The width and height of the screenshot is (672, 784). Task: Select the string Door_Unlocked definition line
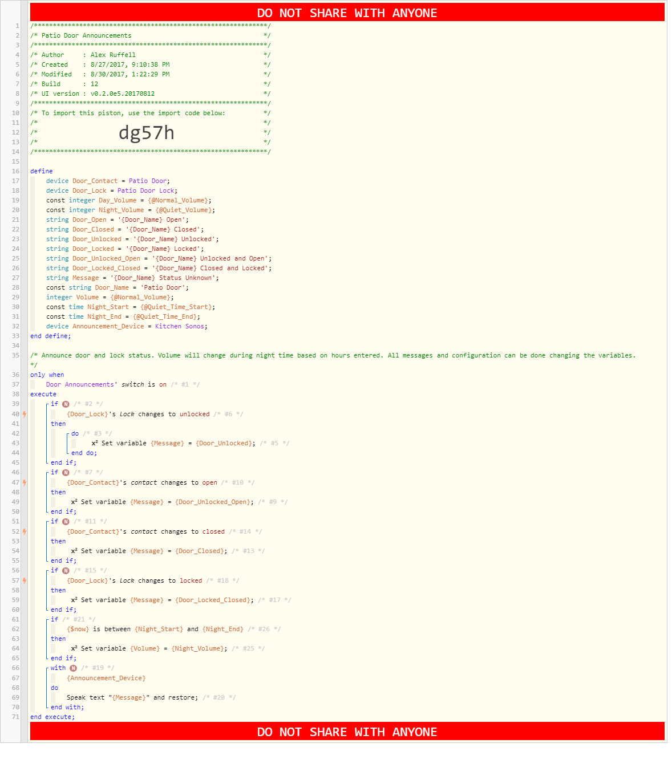[132, 239]
